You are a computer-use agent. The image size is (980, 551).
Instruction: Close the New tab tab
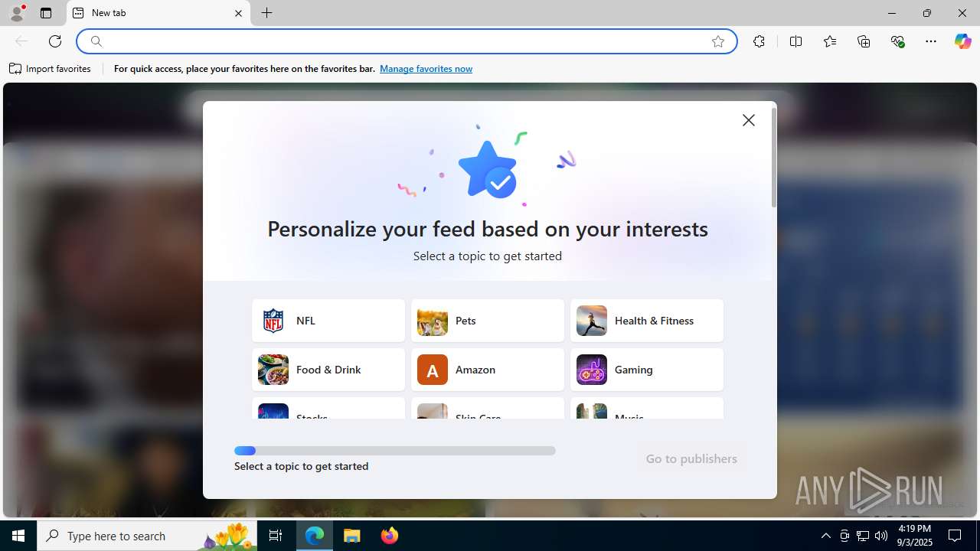coord(238,13)
